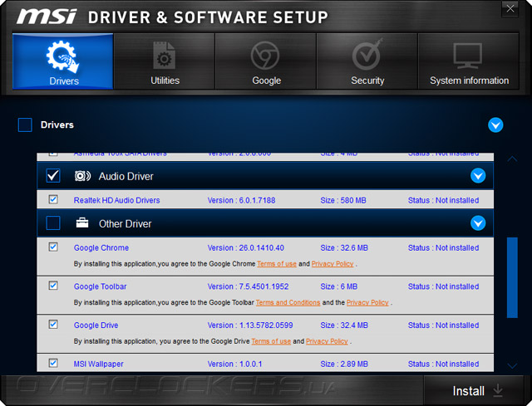Click the Realtek HD Audio Drivers name
The height and width of the screenshot is (406, 532).
[116, 200]
